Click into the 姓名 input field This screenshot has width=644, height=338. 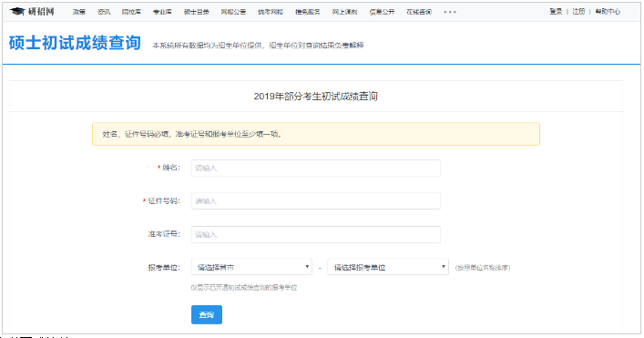click(316, 168)
